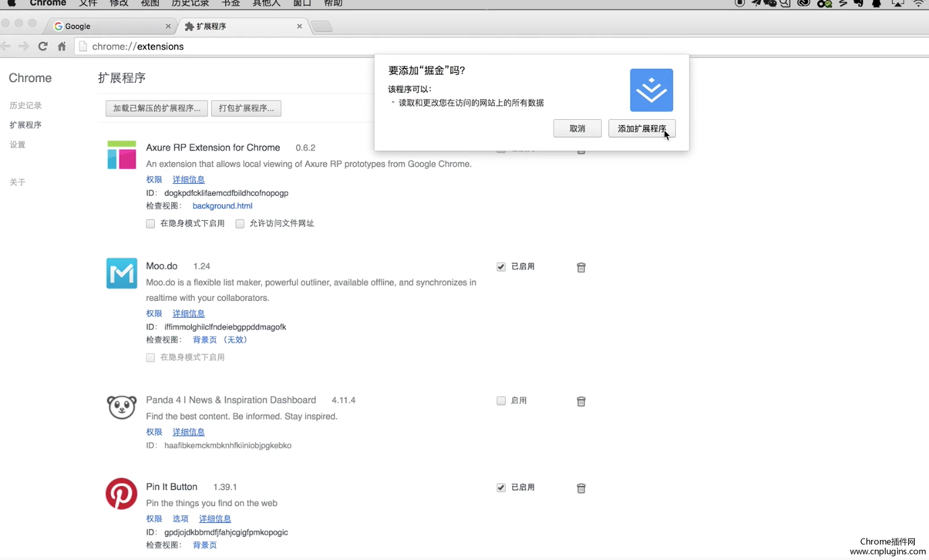Click the Panda extension icon
The width and height of the screenshot is (929, 560).
click(x=122, y=407)
